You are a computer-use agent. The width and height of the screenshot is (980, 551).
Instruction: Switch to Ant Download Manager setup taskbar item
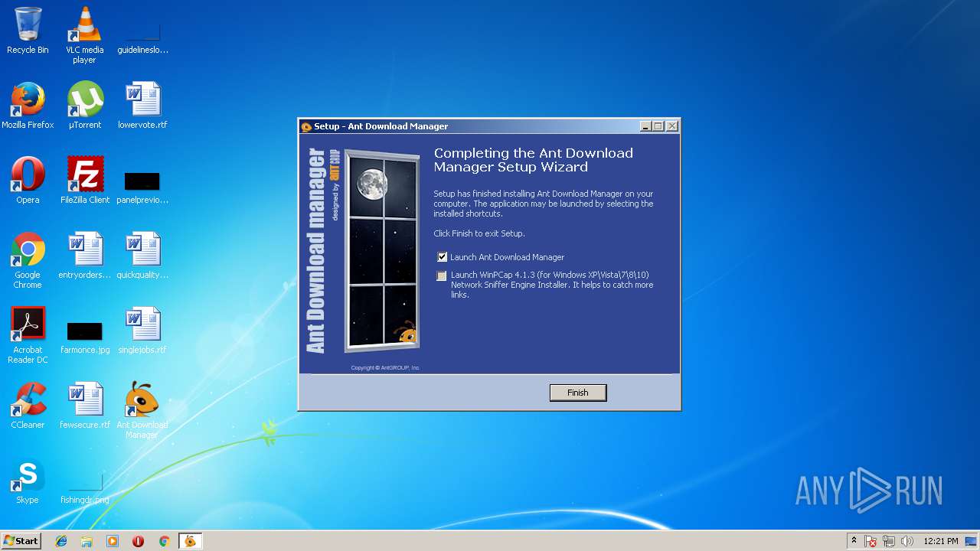(x=190, y=541)
